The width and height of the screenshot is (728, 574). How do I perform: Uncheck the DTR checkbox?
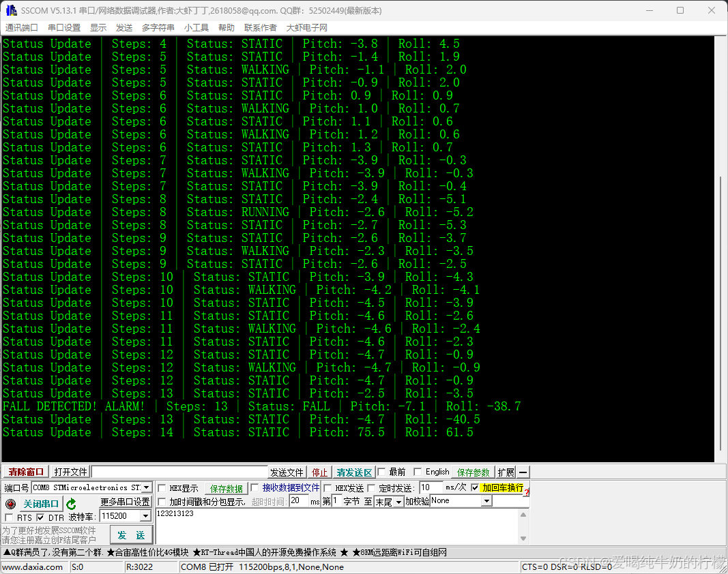[x=40, y=517]
